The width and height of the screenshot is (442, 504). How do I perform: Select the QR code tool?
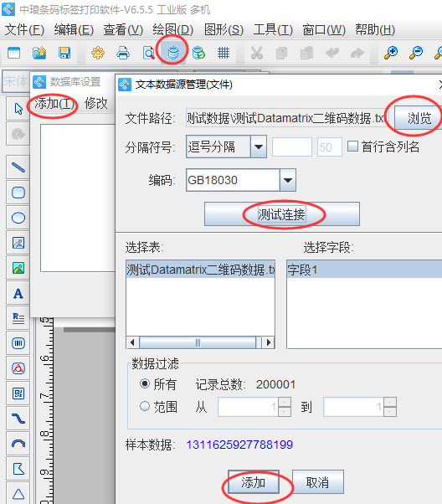pyautogui.click(x=18, y=393)
